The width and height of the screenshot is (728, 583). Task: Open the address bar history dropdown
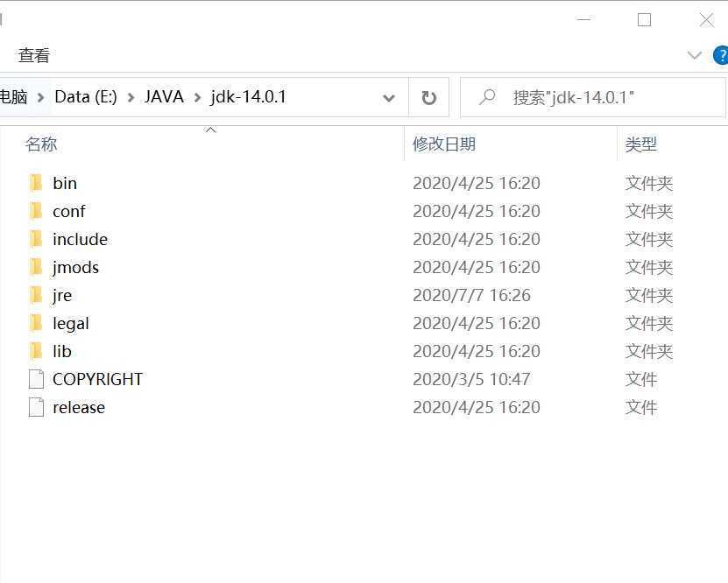[x=389, y=98]
